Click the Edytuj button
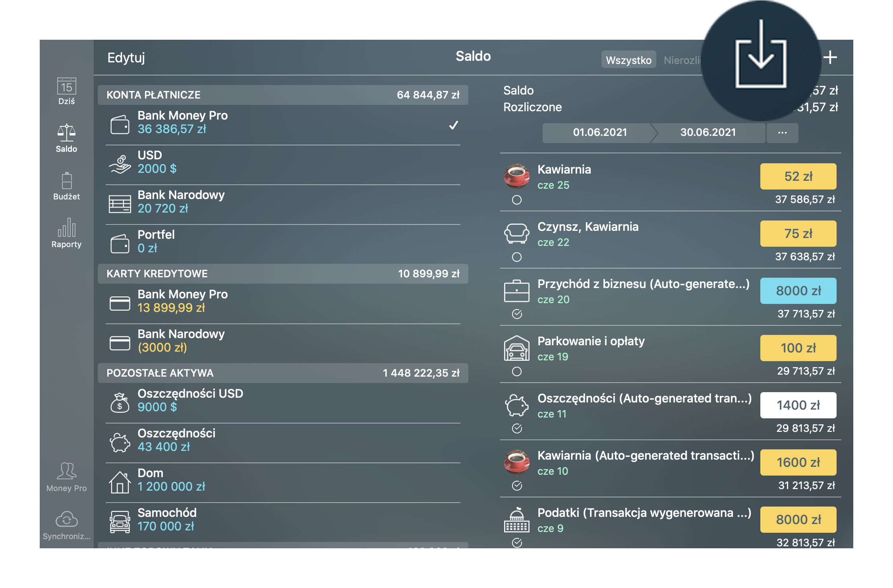Screen dimensions: 893x588 tap(126, 58)
